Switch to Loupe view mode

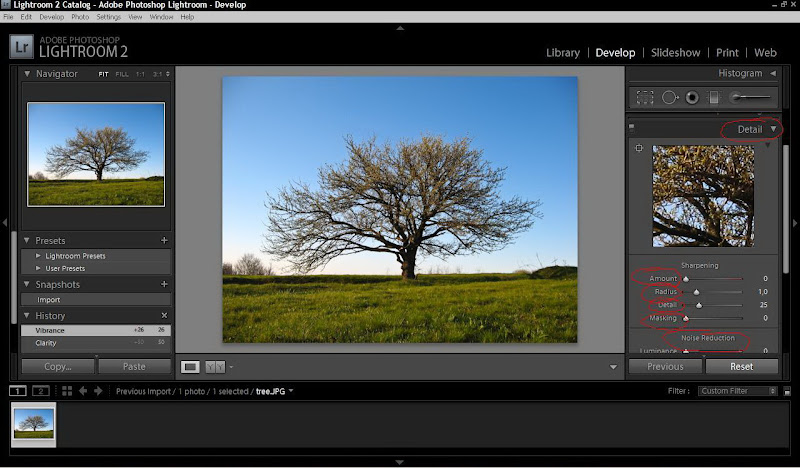[190, 367]
